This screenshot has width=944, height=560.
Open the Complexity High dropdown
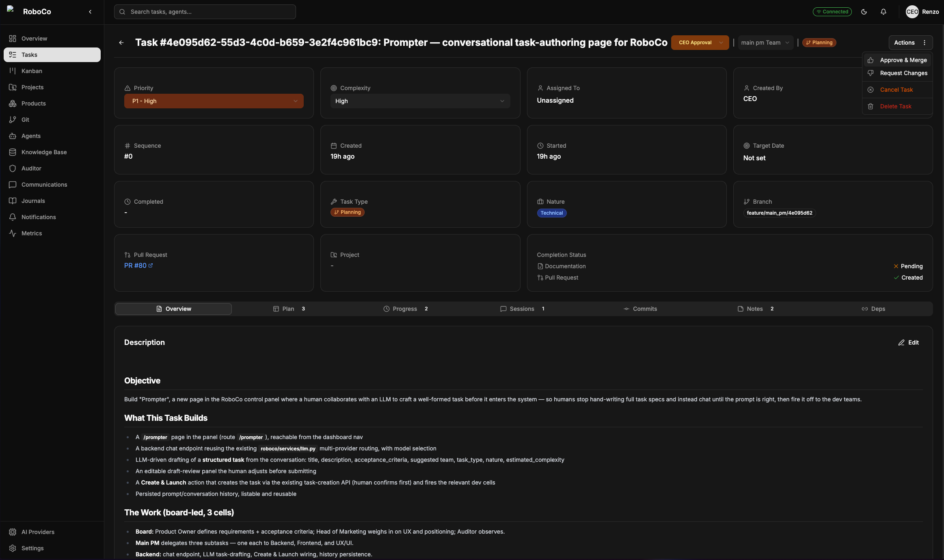coord(420,101)
